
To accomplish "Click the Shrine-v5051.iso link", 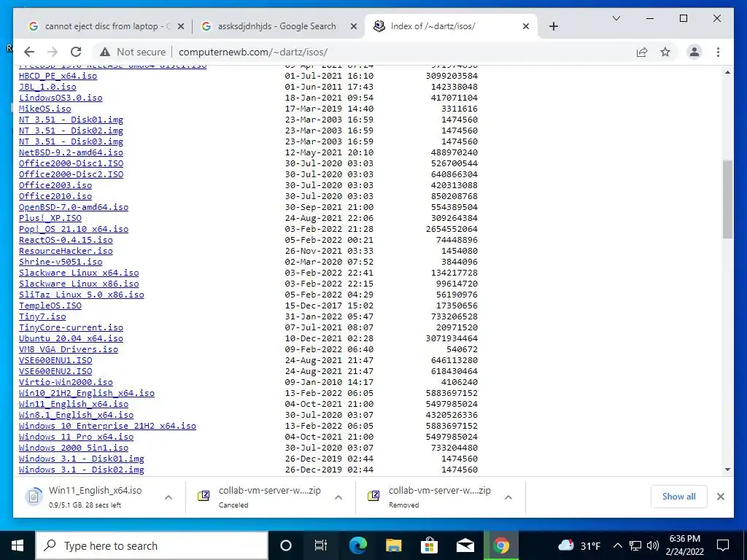I will tap(61, 262).
